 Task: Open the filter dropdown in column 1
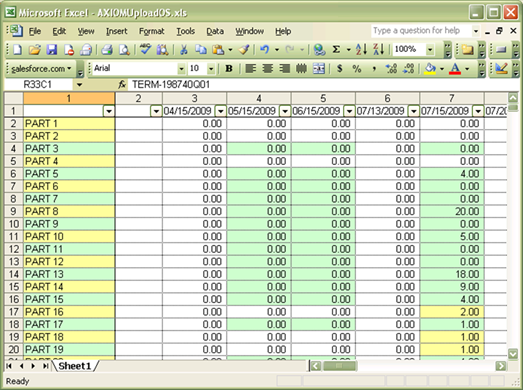[109, 111]
